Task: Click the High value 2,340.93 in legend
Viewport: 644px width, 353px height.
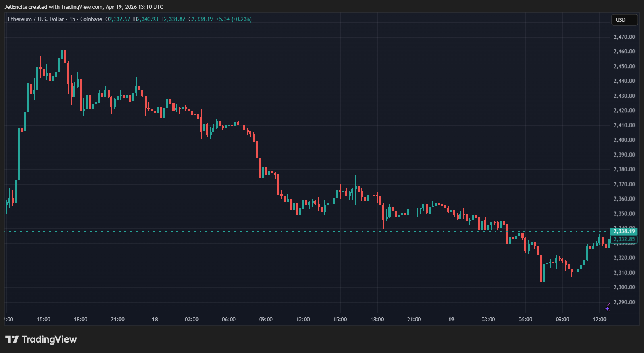Action: click(x=147, y=19)
